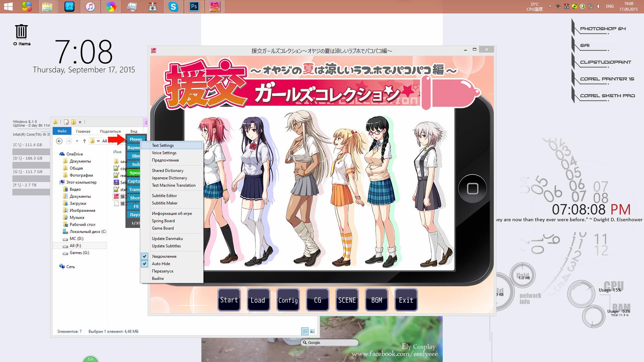This screenshot has height=362, width=644.
Task: Click the yellow plus tray icon
Action: [575, 6]
